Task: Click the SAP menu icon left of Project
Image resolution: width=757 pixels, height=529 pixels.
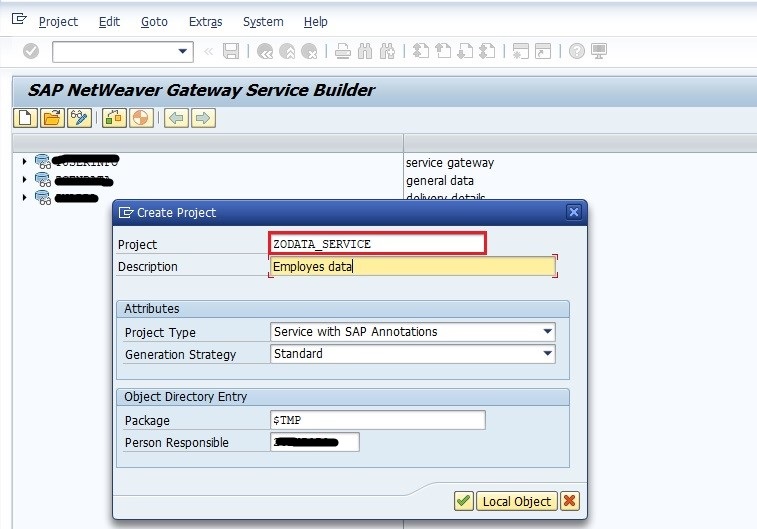Action: pyautogui.click(x=19, y=19)
